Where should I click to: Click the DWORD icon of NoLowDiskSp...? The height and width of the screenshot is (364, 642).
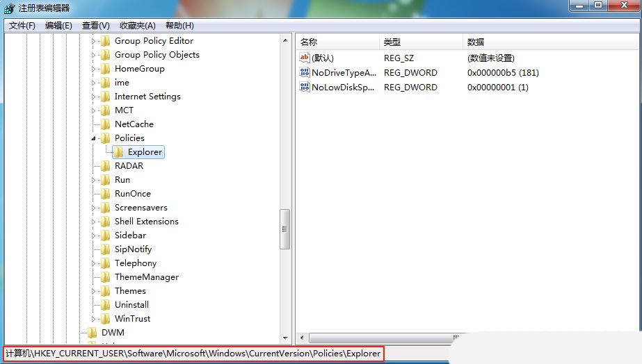(x=304, y=87)
